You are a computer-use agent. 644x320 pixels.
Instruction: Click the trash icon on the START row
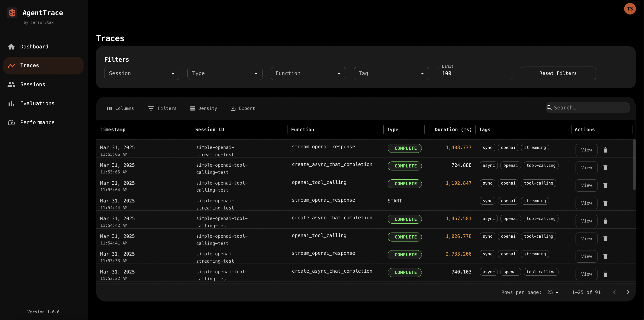605,203
